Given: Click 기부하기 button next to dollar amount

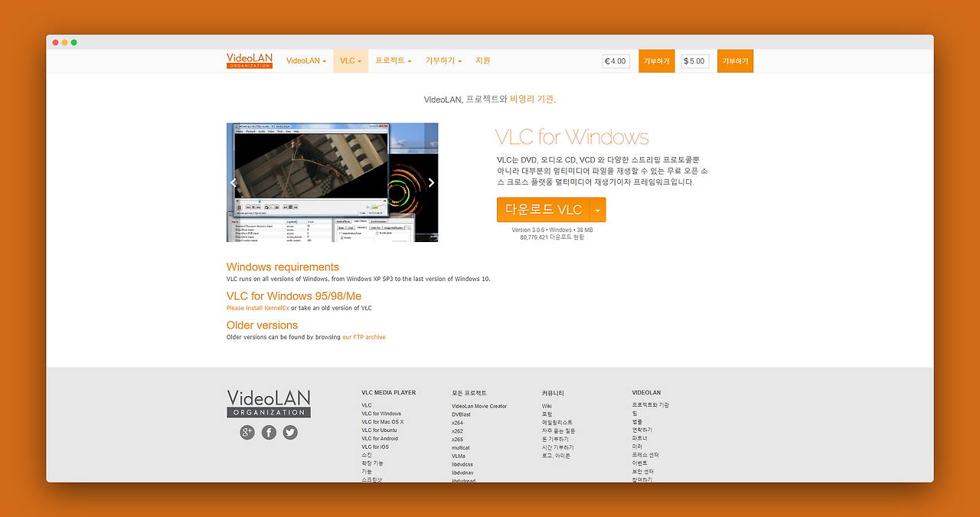Looking at the screenshot, I should [x=735, y=61].
